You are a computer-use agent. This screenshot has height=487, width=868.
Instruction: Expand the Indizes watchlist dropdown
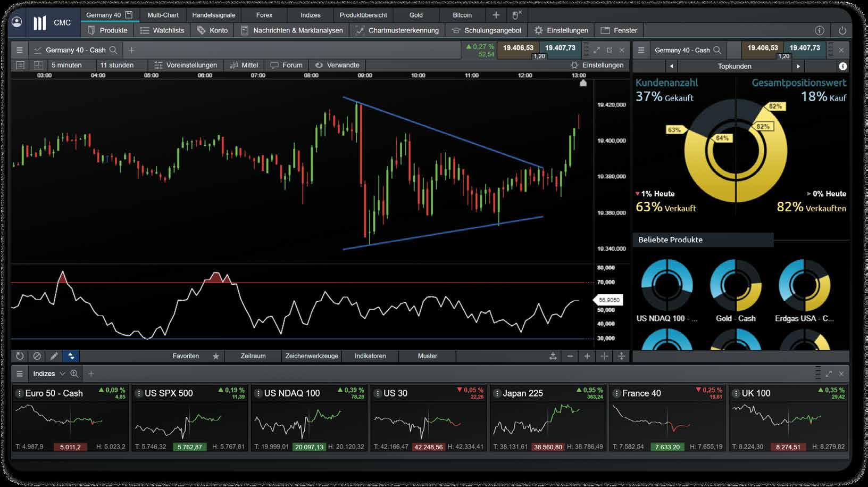pyautogui.click(x=62, y=374)
